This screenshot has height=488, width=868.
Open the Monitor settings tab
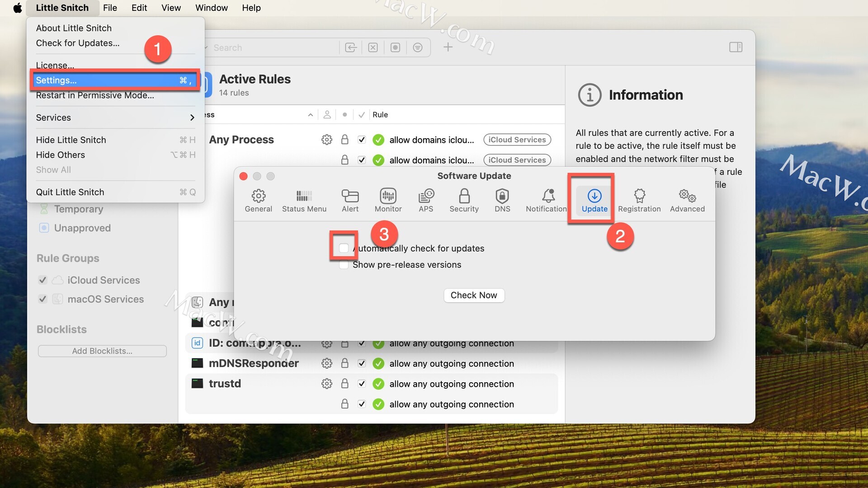click(388, 200)
